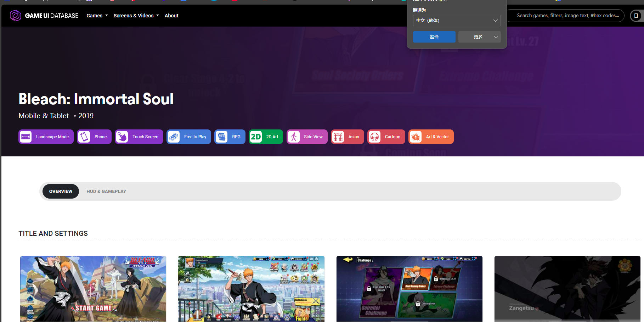Image resolution: width=644 pixels, height=322 pixels.
Task: Click the Free to Play coins icon
Action: coord(174,137)
